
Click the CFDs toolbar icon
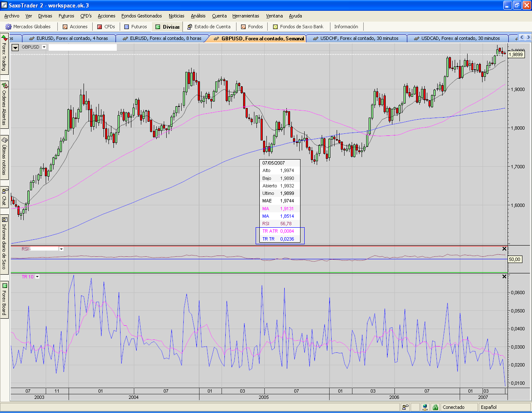pyautogui.click(x=100, y=27)
